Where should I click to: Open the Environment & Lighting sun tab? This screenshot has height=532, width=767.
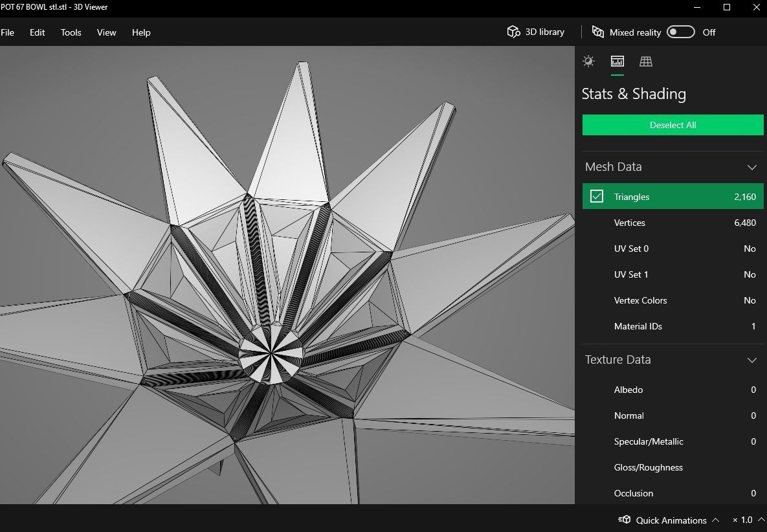588,61
